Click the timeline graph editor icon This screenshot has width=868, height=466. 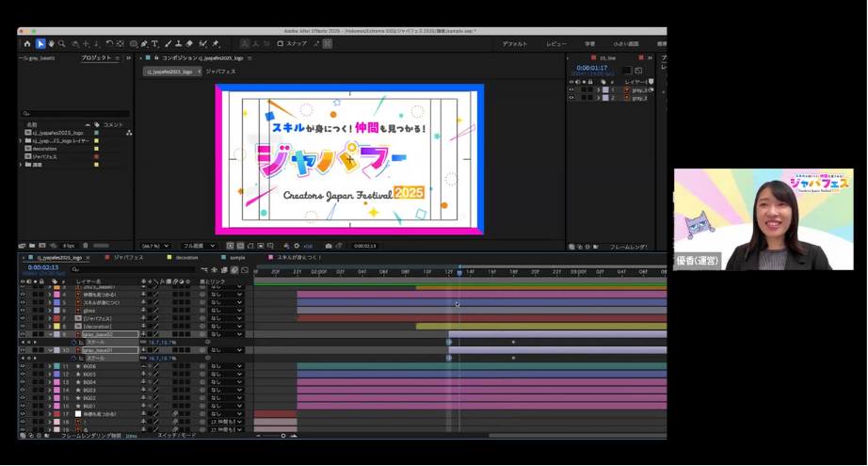tap(245, 270)
